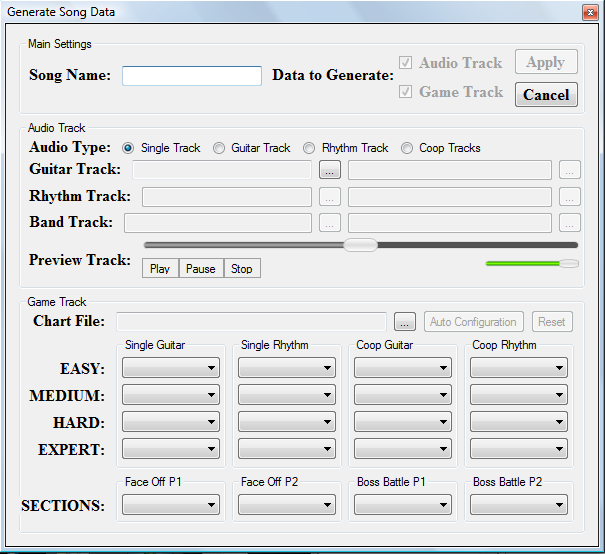Open the Coop Guitar EASY dropdown
Viewport: 605px width, 554px height.
pyautogui.click(x=403, y=368)
